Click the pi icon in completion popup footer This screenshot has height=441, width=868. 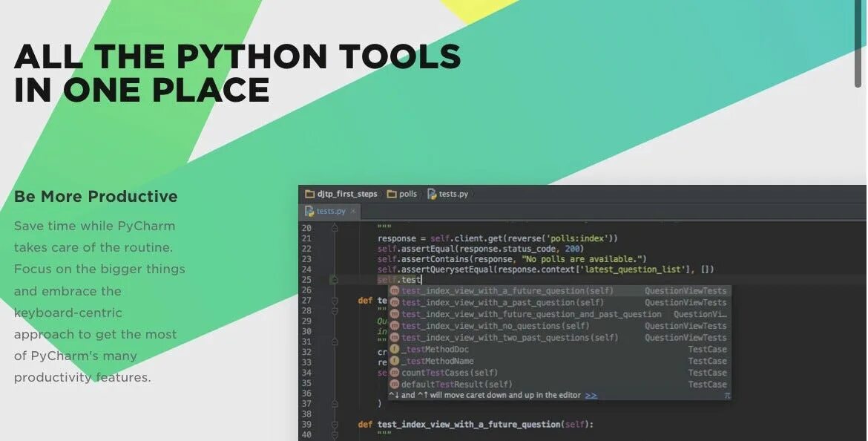[727, 396]
